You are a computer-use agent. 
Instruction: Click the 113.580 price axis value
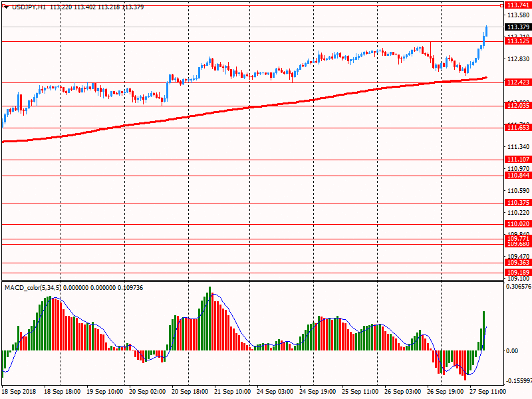(x=518, y=15)
